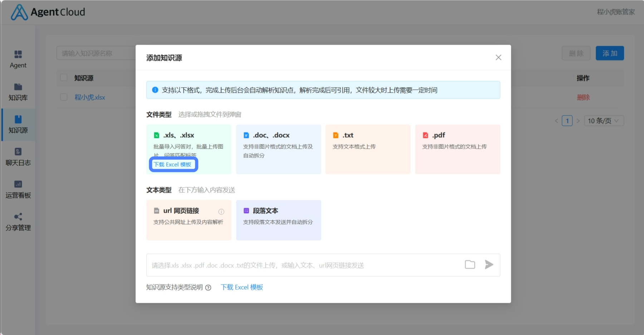Click the 操作 column header

pos(583,78)
